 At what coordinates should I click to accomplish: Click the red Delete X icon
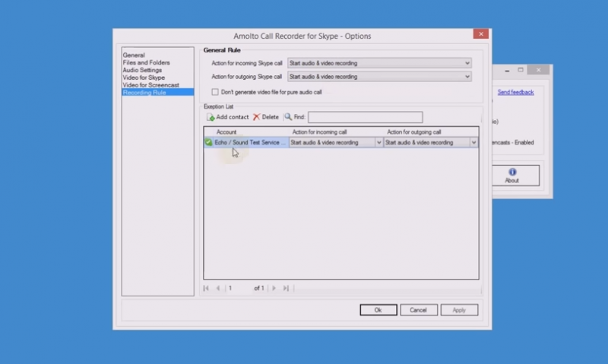tap(256, 117)
